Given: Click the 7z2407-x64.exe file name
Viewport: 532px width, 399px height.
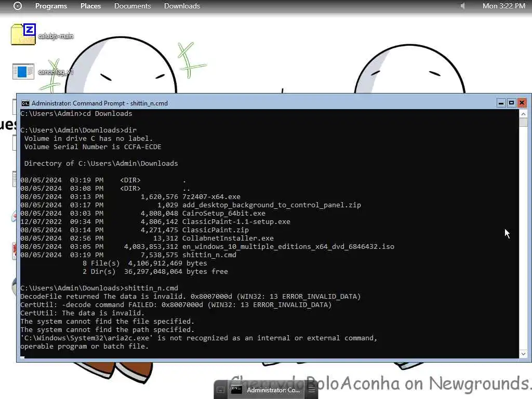Looking at the screenshot, I should pyautogui.click(x=211, y=197).
